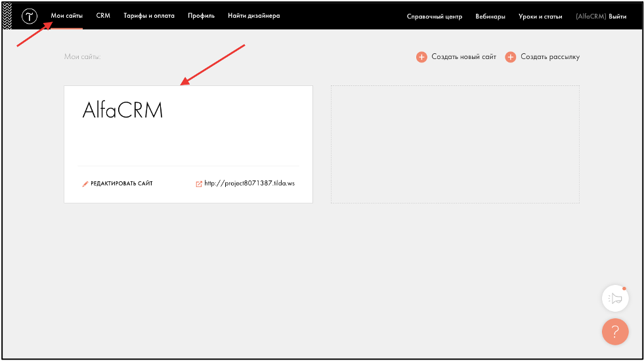Go to Тарифы и оплата
Screen dimensions: 644x361
pyautogui.click(x=149, y=16)
